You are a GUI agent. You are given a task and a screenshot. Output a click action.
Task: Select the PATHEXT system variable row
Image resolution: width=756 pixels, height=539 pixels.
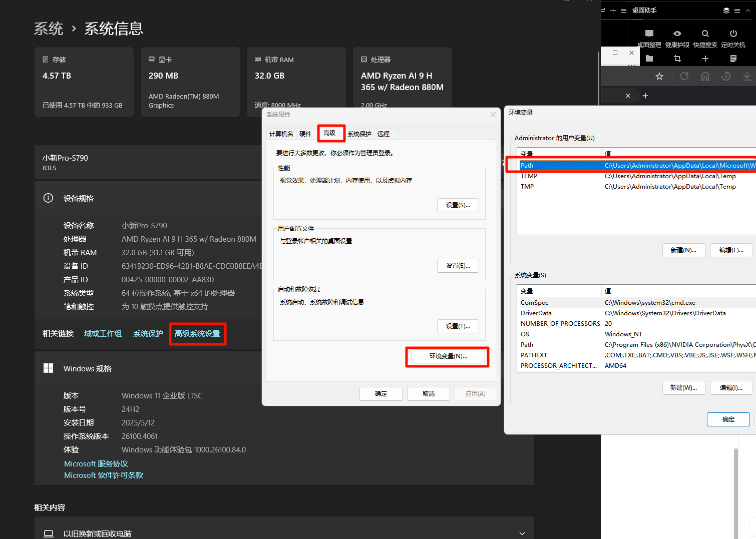[637, 355]
